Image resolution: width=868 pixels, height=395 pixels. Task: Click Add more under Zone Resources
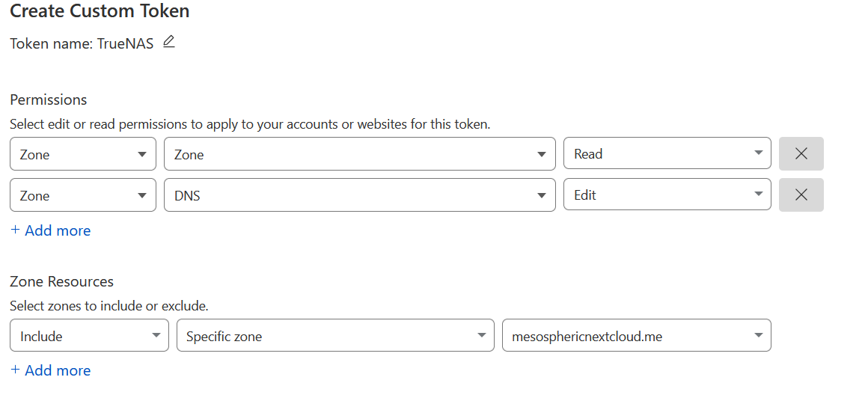pos(51,370)
